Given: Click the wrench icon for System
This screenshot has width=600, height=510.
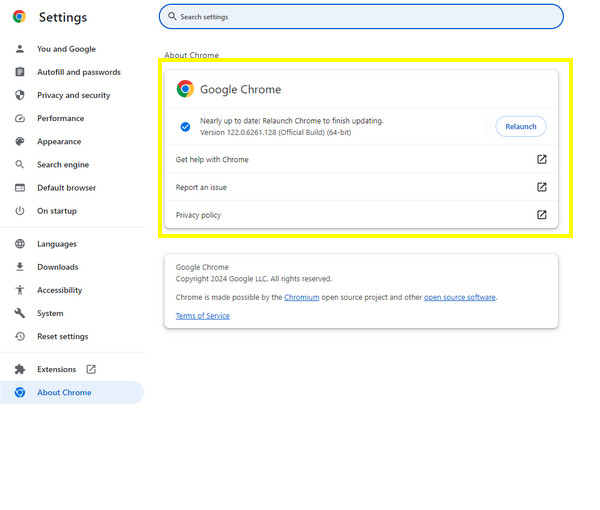Looking at the screenshot, I should (x=20, y=313).
